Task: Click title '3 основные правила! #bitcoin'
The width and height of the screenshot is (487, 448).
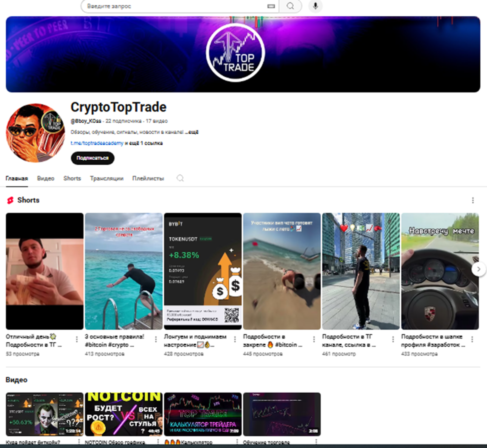Action: pyautogui.click(x=114, y=340)
